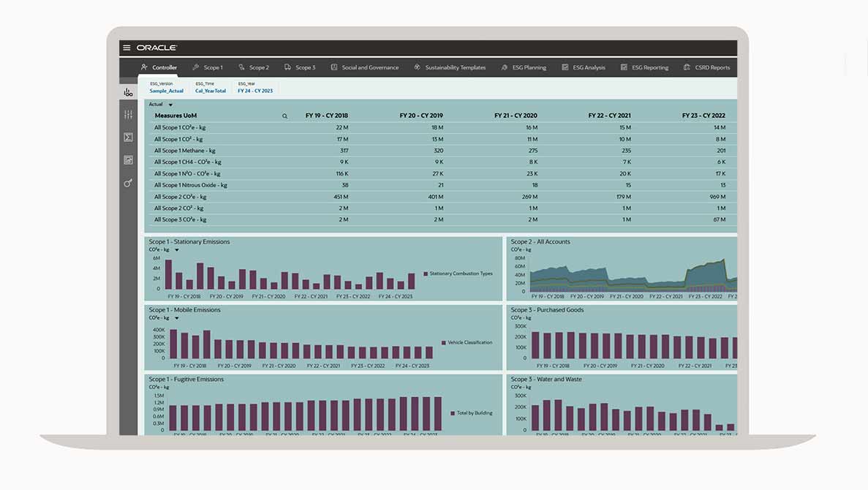868x490 pixels.
Task: Switch to the Scope 2 tab
Action: tap(253, 67)
